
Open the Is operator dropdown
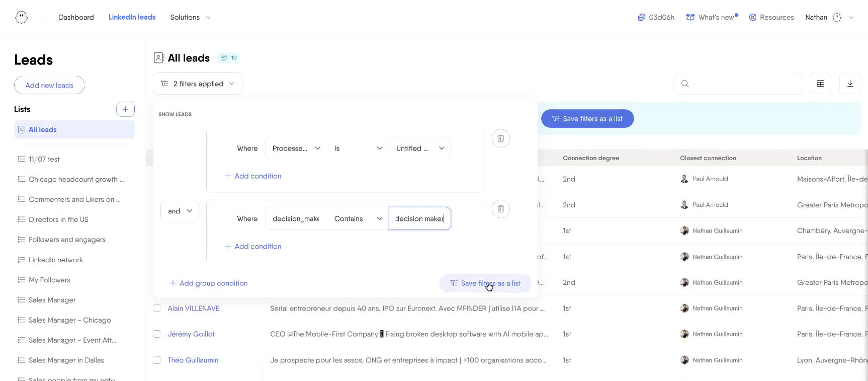pos(358,148)
